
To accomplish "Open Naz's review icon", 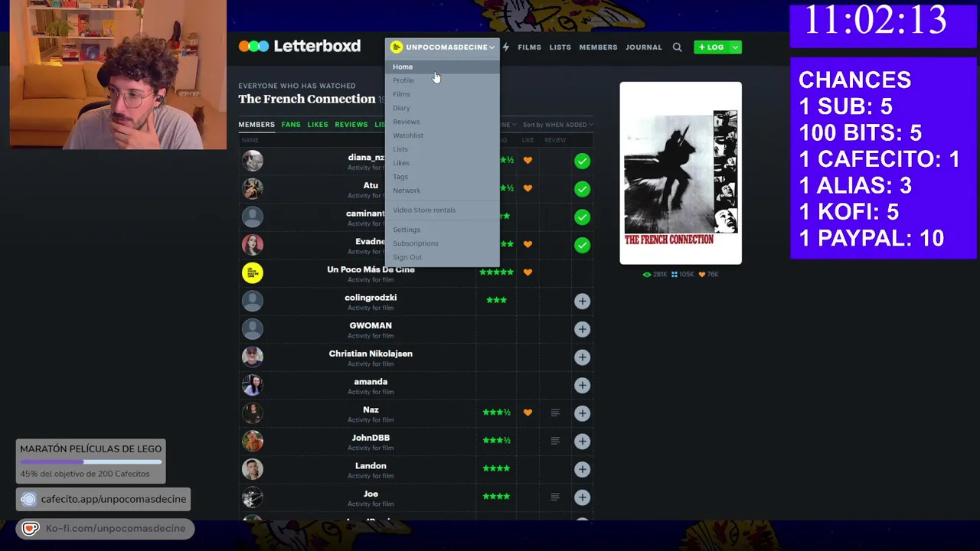I will [555, 412].
